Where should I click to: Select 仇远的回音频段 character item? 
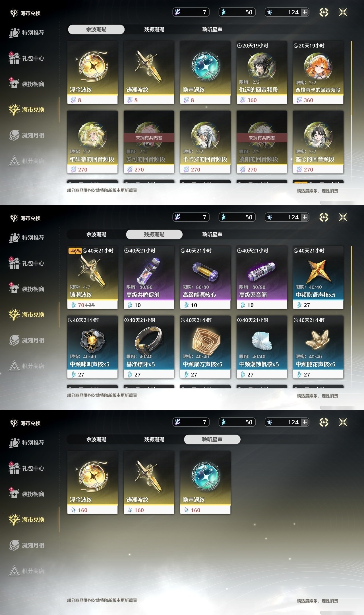(x=262, y=73)
